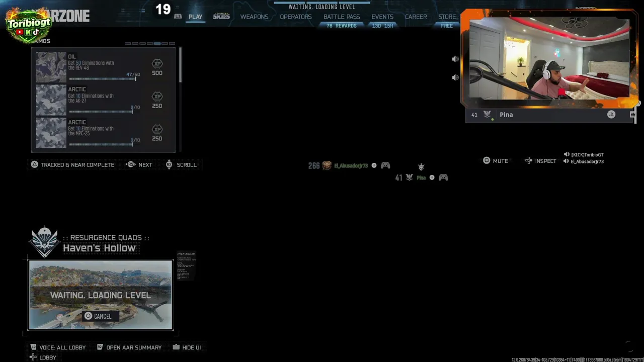Click the crown icon on Pina's card
Image resolution: width=644 pixels, height=362 pixels.
(x=632, y=115)
